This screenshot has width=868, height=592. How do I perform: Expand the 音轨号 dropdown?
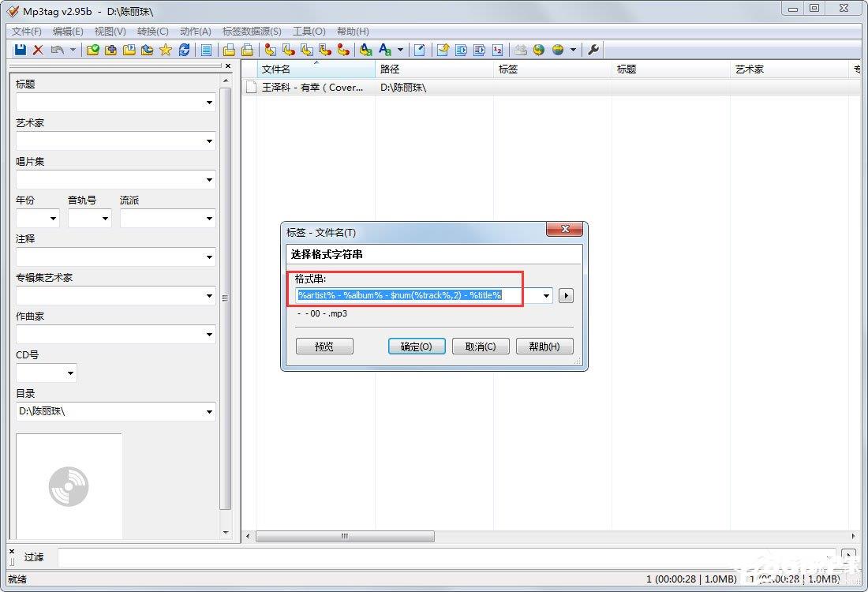click(105, 219)
